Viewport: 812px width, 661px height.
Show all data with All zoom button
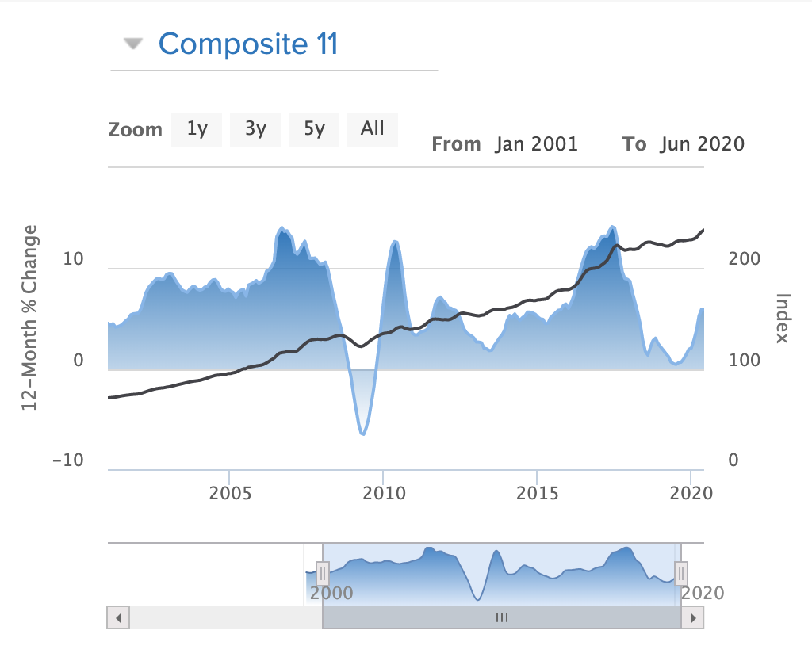[x=372, y=129]
